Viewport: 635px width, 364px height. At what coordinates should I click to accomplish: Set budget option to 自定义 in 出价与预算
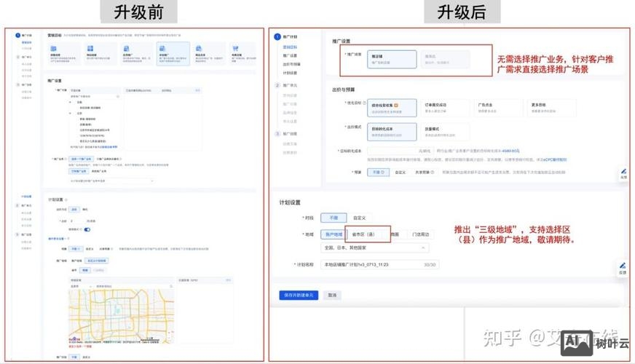400,172
